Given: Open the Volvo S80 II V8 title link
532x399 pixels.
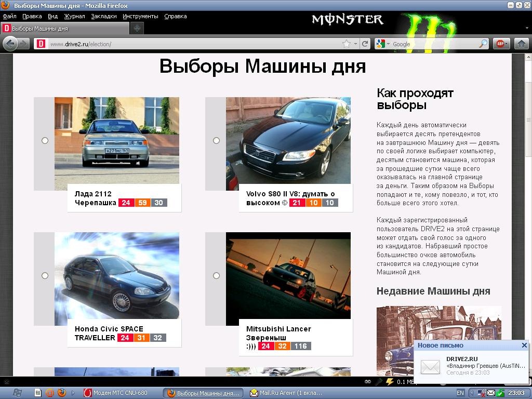Looking at the screenshot, I should (290, 198).
